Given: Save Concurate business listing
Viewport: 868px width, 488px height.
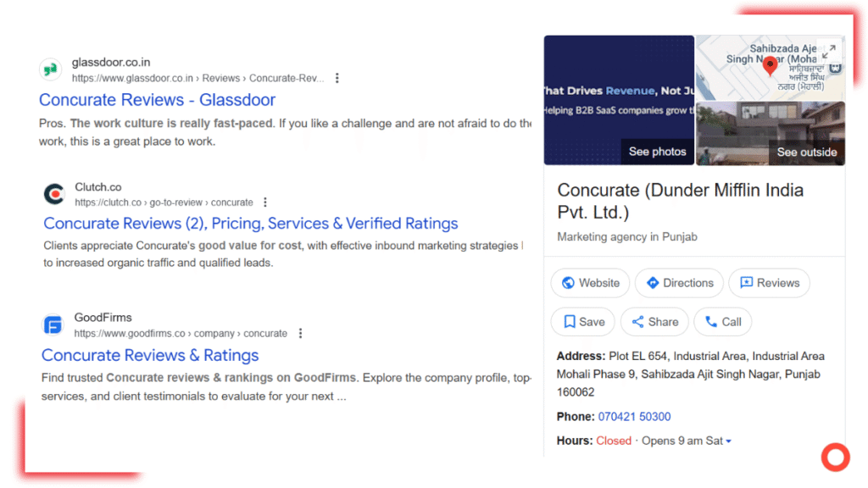Looking at the screenshot, I should pos(584,322).
